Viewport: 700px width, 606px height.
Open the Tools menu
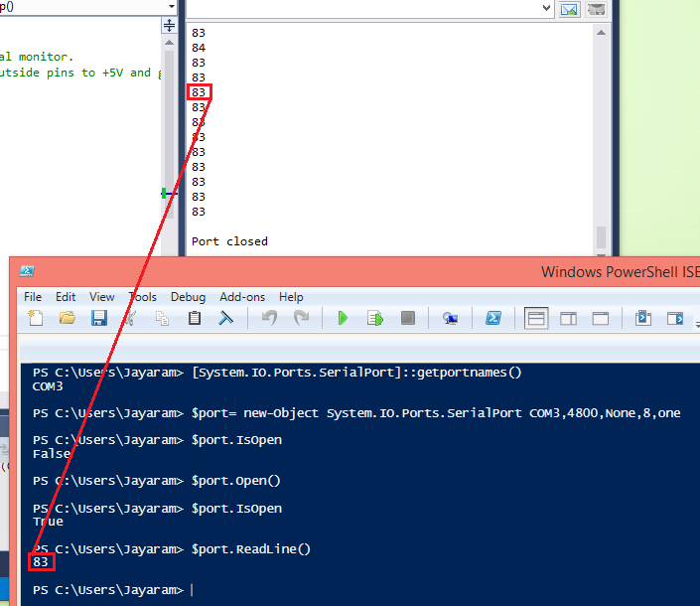[142, 297]
